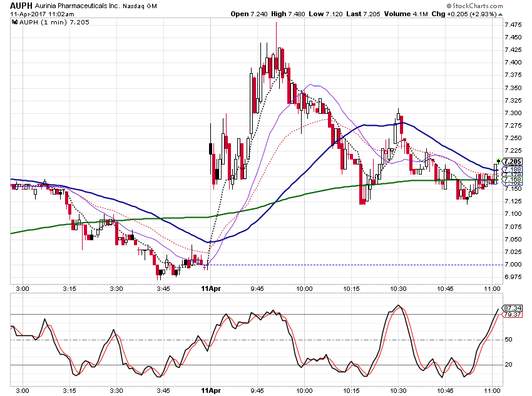
Task: Click the AUPH (1 min) 7.205 legend label
Action: click(54, 23)
